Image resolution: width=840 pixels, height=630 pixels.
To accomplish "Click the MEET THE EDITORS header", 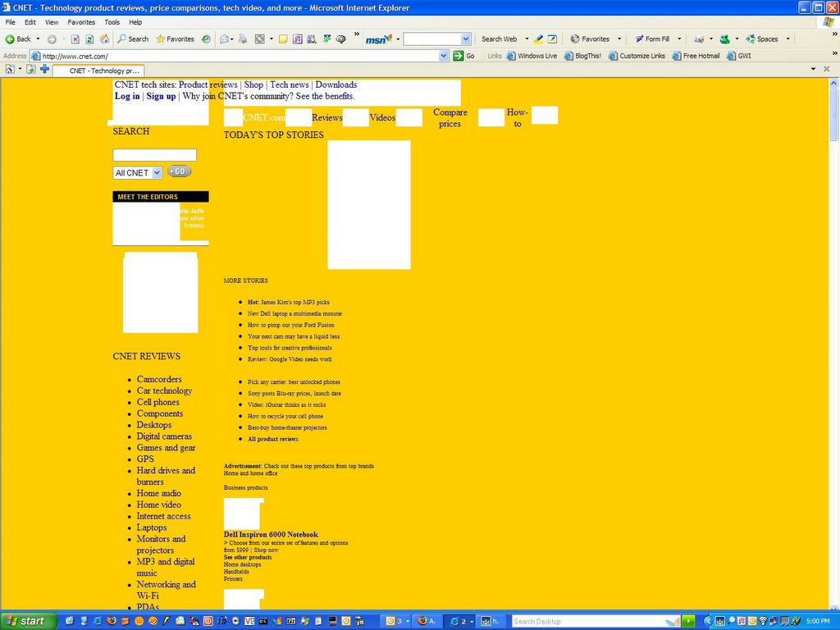I will [x=161, y=197].
